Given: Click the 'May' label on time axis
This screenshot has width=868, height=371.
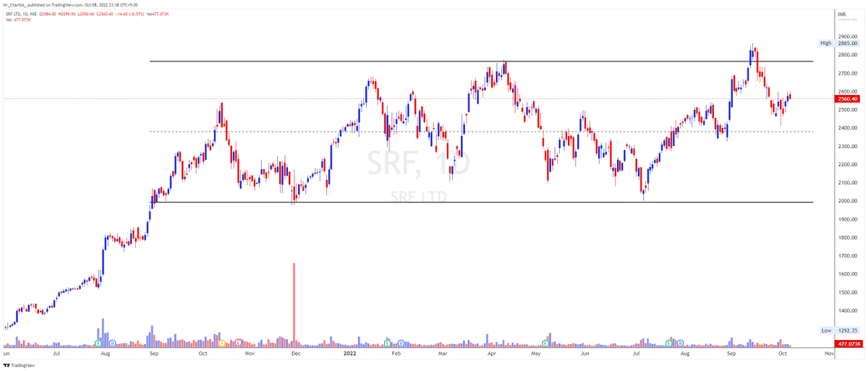Looking at the screenshot, I should coord(536,355).
